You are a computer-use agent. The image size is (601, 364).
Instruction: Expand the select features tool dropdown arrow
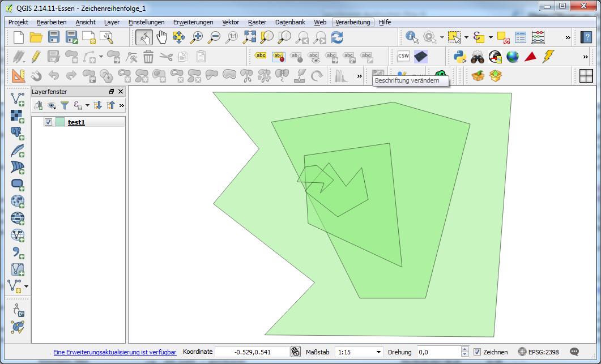(x=466, y=38)
